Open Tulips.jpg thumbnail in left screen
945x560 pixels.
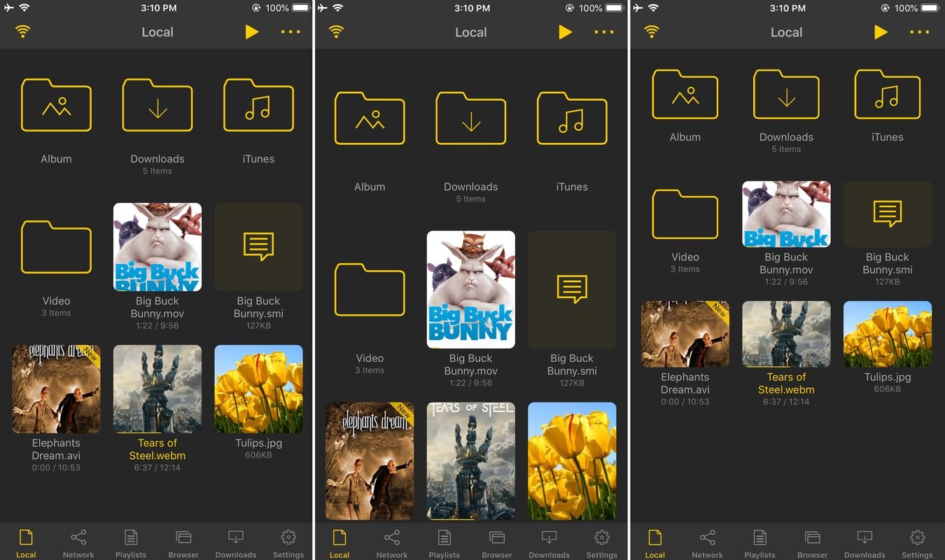pos(258,389)
